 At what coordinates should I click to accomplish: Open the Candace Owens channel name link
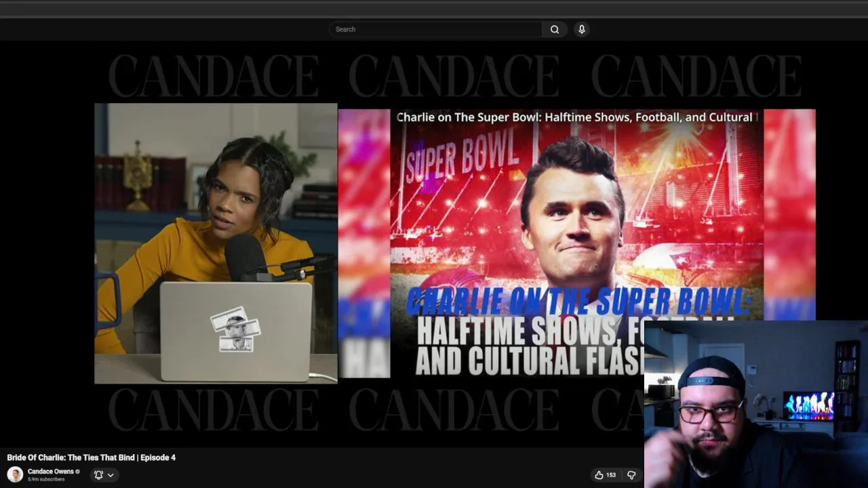point(51,471)
